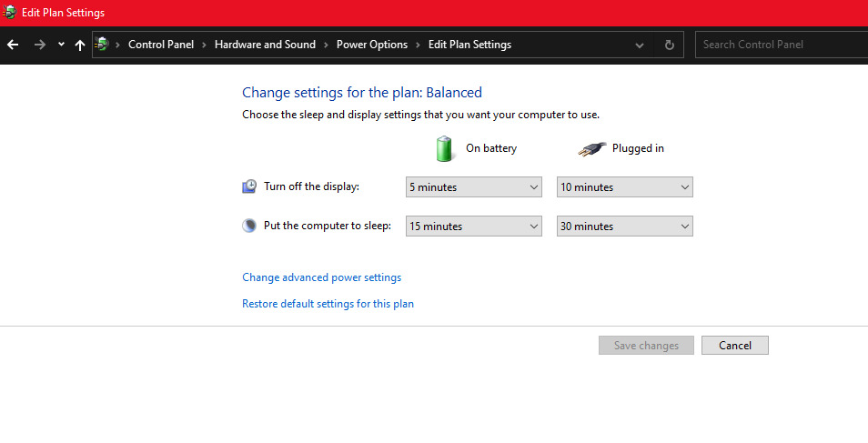Click the display monitor clock icon
The height and width of the screenshot is (443, 868).
[249, 186]
